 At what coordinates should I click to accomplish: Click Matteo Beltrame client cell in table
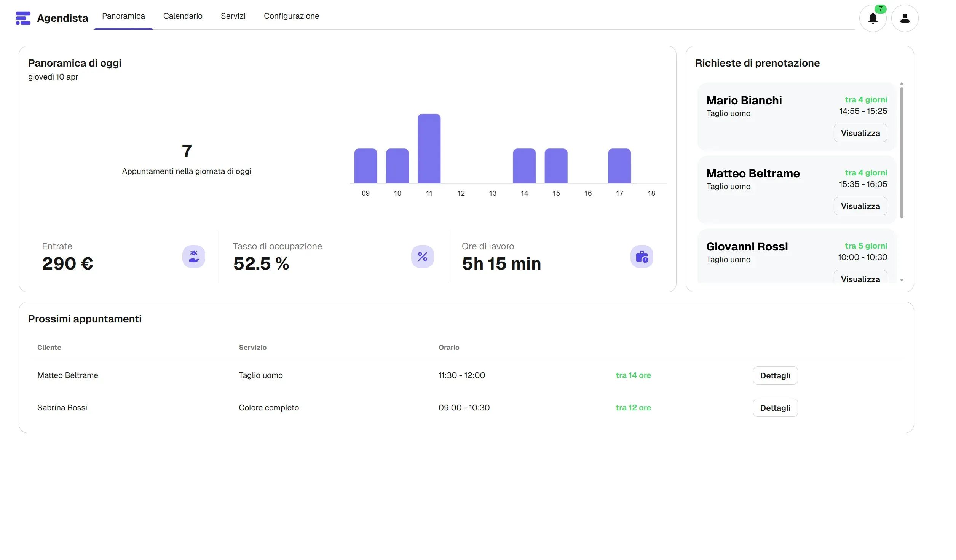pos(68,375)
